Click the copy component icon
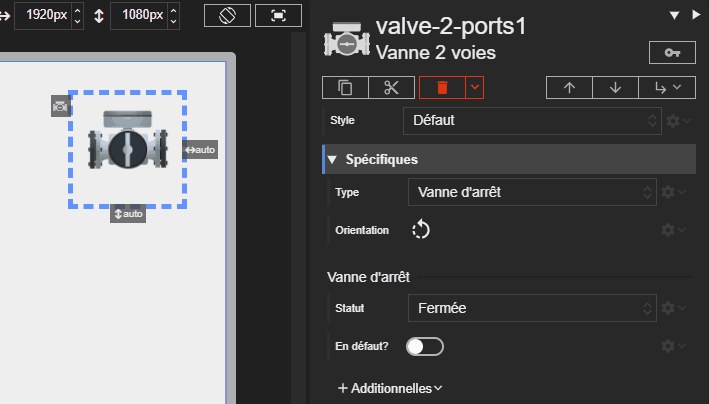Screen dimensions: 709x404 pos(346,88)
